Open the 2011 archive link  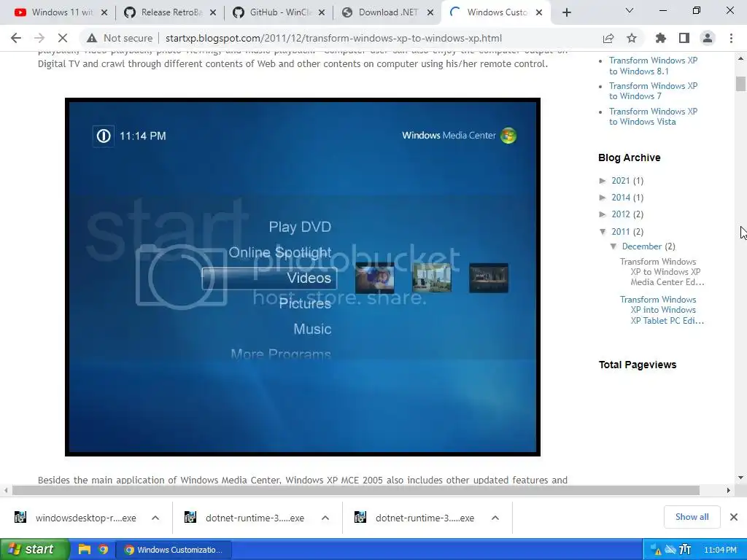[x=620, y=231]
